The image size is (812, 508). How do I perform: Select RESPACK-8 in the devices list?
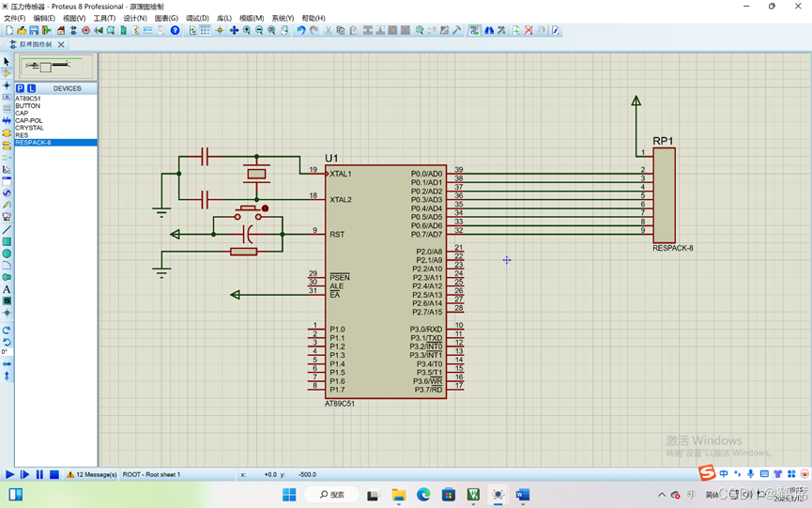click(x=55, y=143)
